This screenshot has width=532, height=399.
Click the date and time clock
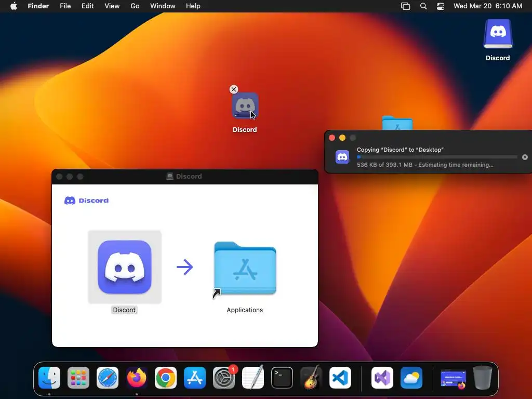point(487,6)
